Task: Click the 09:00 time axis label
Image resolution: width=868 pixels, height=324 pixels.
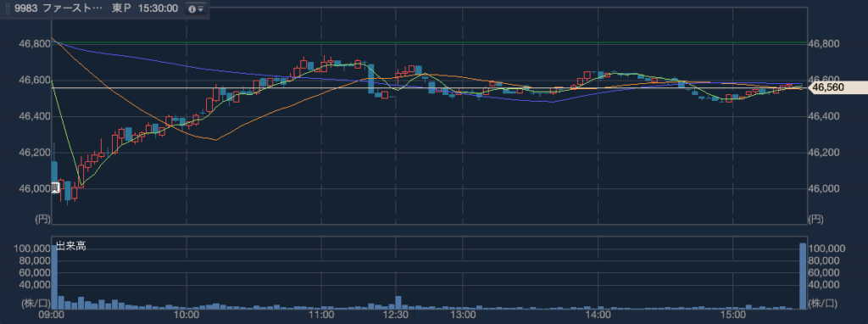Action: point(52,316)
